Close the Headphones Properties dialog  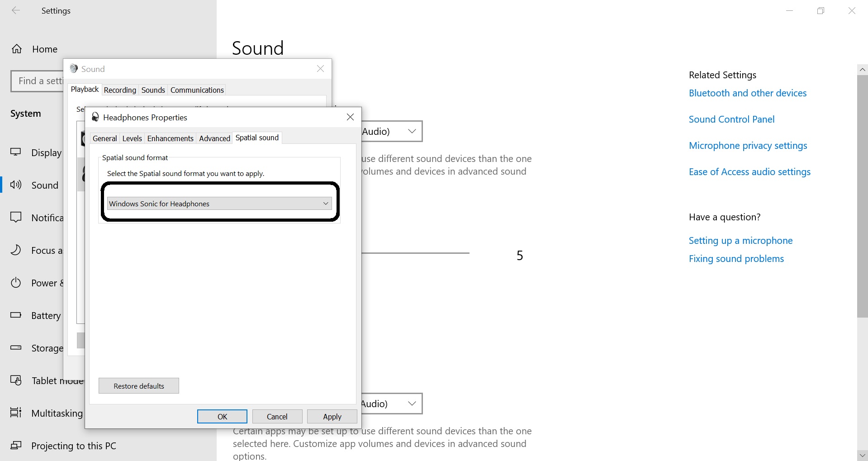tap(350, 117)
